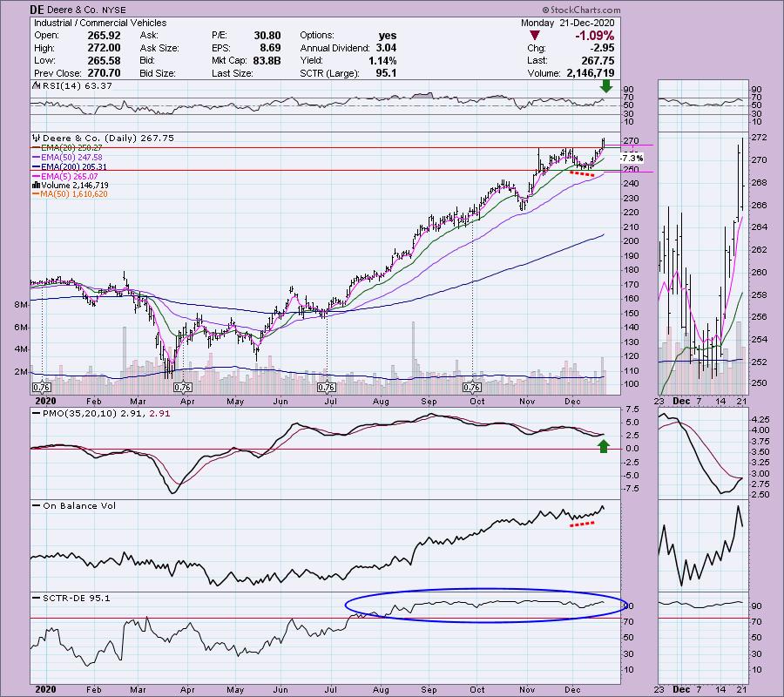Select the Chg value -2.95
784x697 pixels.
601,48
